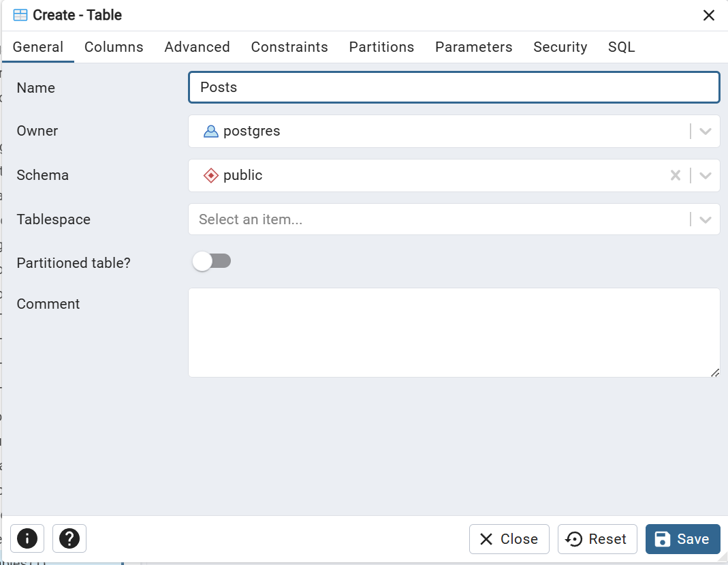This screenshot has width=728, height=565.
Task: Click the 'public' schema value text
Action: click(243, 175)
